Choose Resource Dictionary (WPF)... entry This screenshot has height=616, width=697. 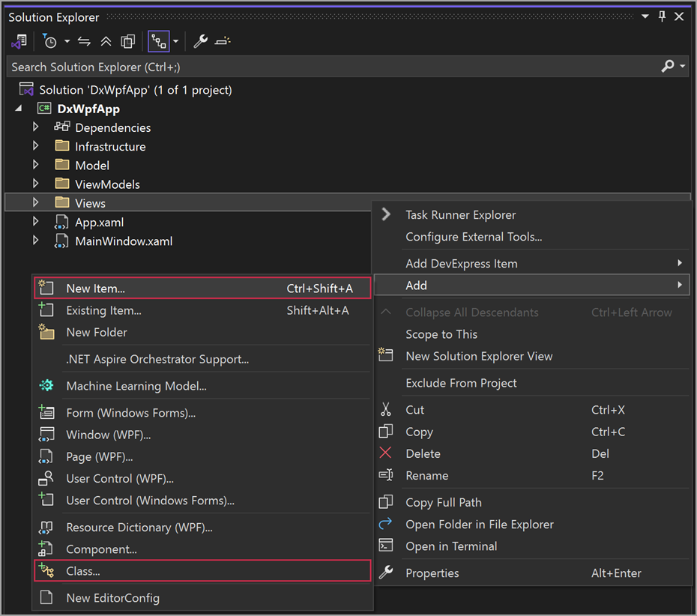coord(202,528)
